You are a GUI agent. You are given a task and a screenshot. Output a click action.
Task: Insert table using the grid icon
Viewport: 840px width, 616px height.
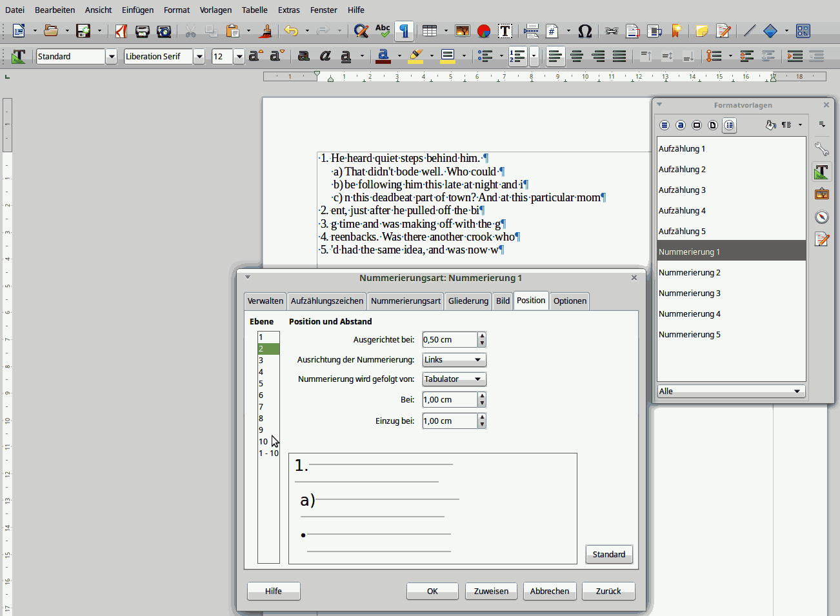[430, 31]
